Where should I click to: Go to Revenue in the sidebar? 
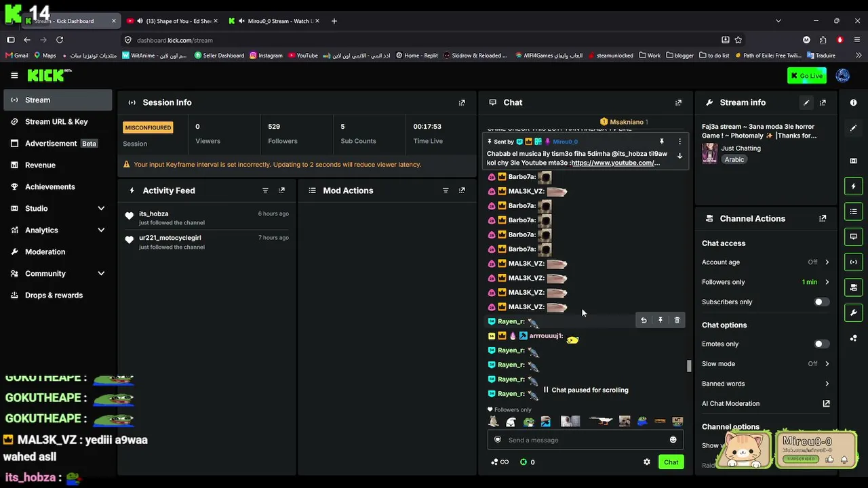point(58,165)
